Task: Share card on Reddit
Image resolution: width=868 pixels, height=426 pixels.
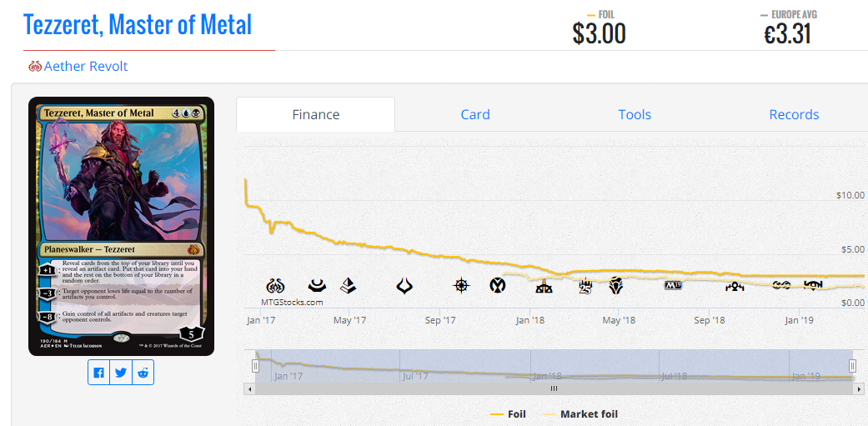Action: click(143, 373)
